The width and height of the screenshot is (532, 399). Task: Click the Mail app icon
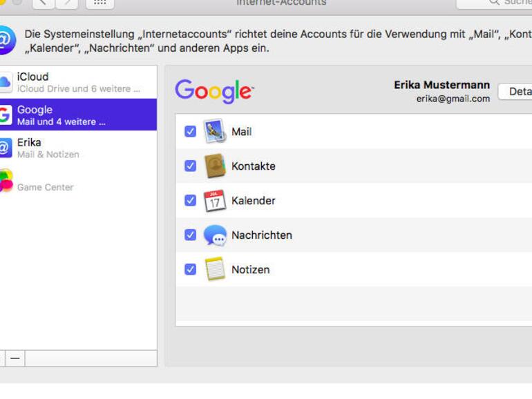tap(215, 131)
